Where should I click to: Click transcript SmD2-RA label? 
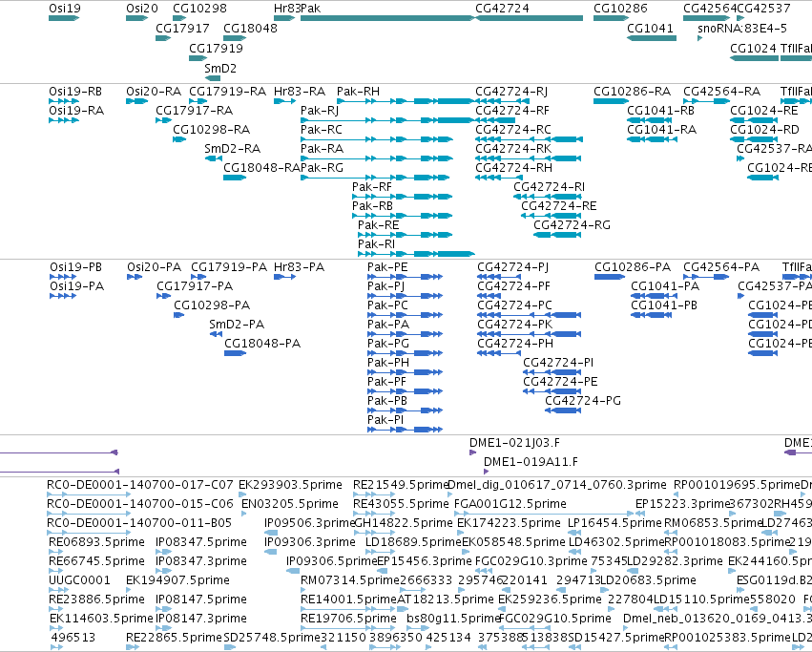point(232,149)
